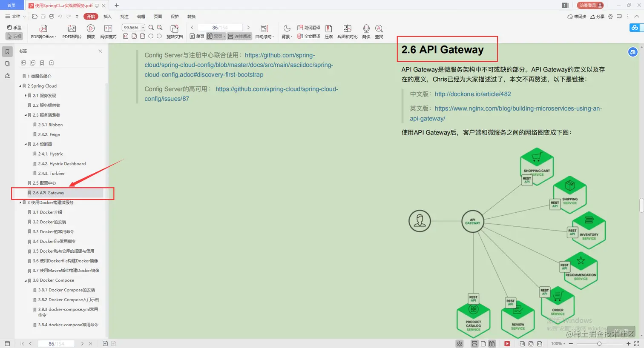Click the 访客登录 login button
Viewport: 644px width, 348px height.
pos(590,5)
